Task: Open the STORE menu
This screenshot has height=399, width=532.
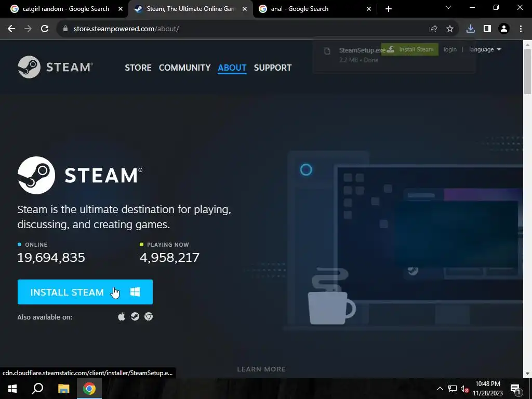Action: [138, 68]
